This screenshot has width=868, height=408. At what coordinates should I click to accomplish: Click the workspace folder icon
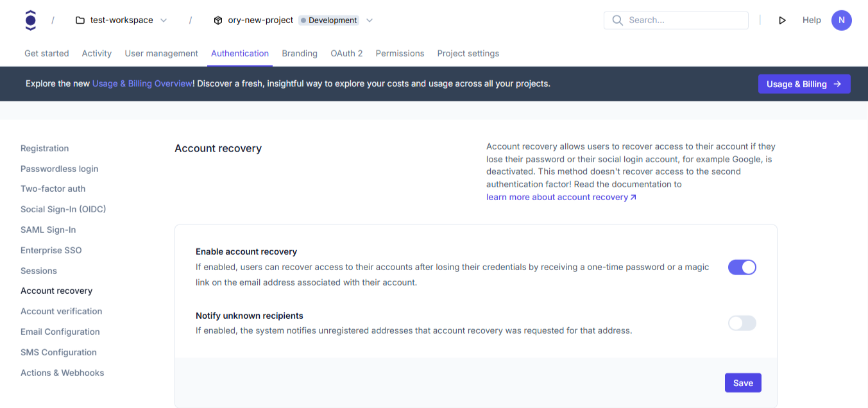point(80,20)
